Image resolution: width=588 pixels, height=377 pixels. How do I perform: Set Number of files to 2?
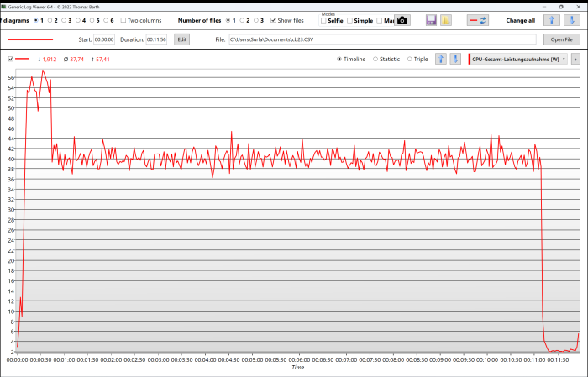[x=242, y=21]
